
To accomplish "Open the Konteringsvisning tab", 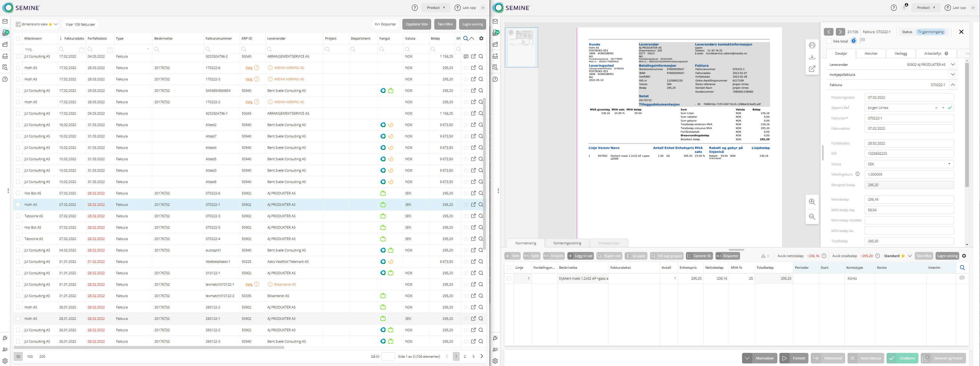I will [x=567, y=243].
